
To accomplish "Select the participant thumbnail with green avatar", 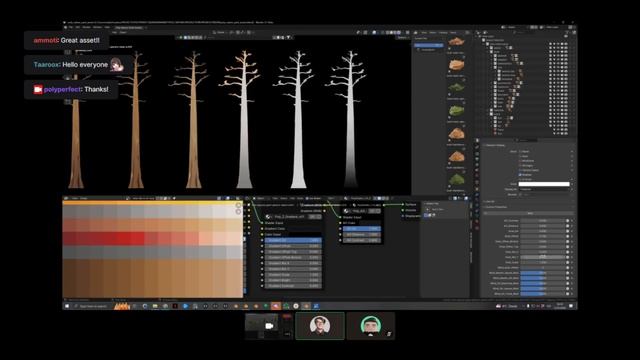I will point(371,326).
